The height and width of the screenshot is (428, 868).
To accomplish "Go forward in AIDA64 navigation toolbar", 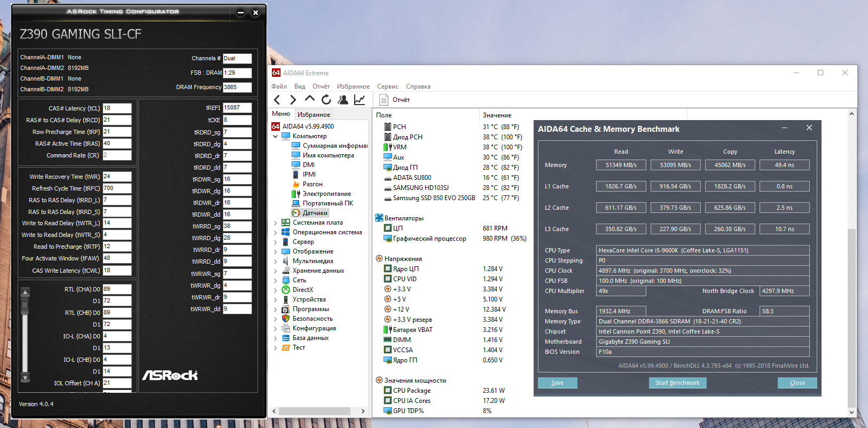I will [293, 100].
